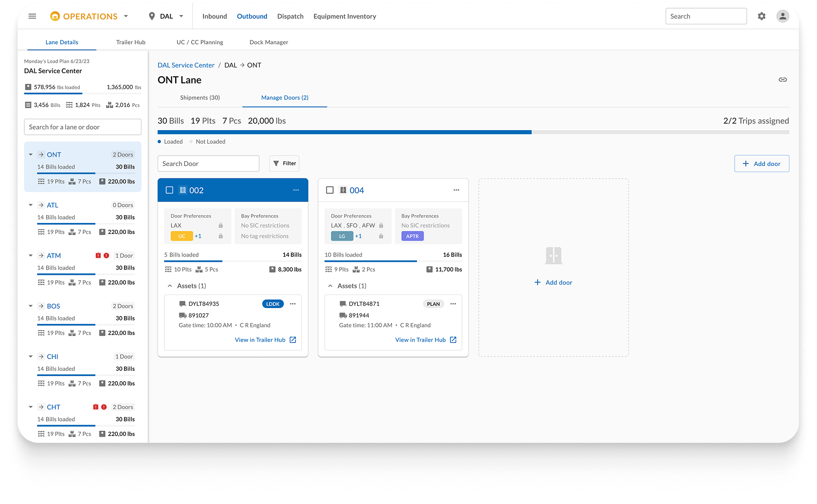The image size is (817, 504).
Task: Switch to the Trailer Hub tab
Action: tap(131, 43)
